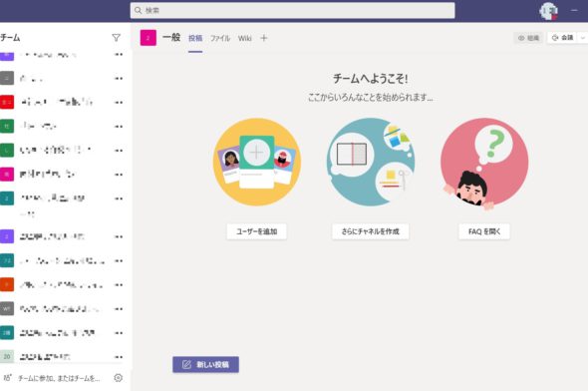Switch to the ファイル tab
The height and width of the screenshot is (391, 588).
(220, 38)
